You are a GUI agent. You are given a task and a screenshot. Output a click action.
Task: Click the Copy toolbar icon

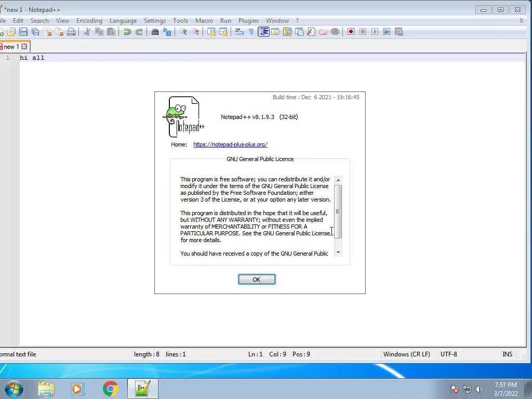[99, 32]
